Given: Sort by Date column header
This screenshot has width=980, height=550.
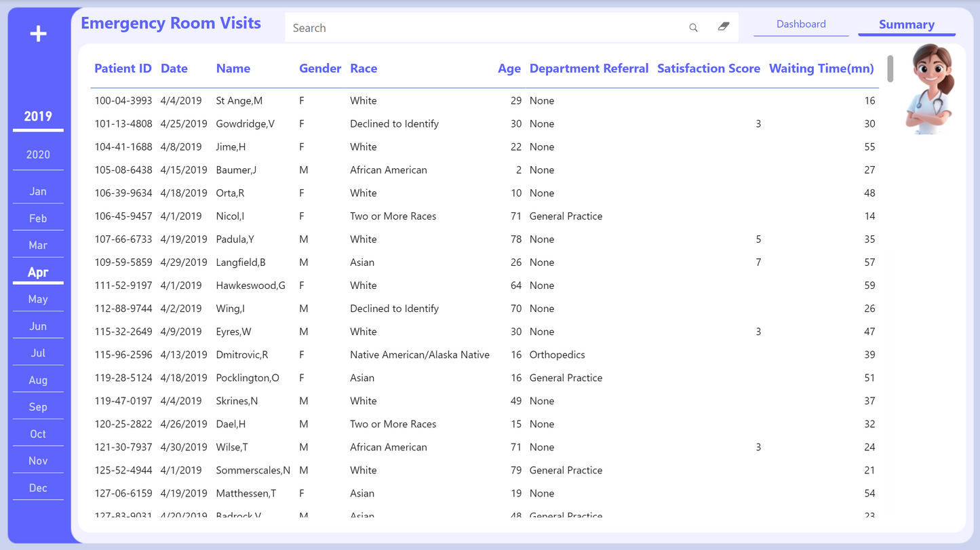Looking at the screenshot, I should pos(174,68).
